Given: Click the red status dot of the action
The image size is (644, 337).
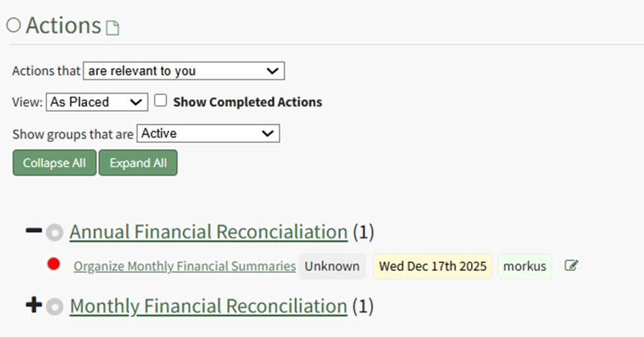Looking at the screenshot, I should [x=54, y=264].
